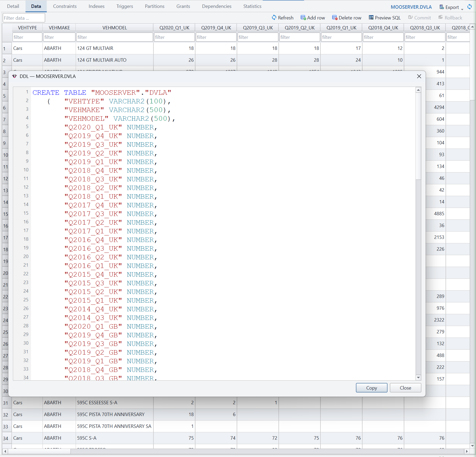Click the Q2019_Q4_UK column filter box

click(216, 37)
